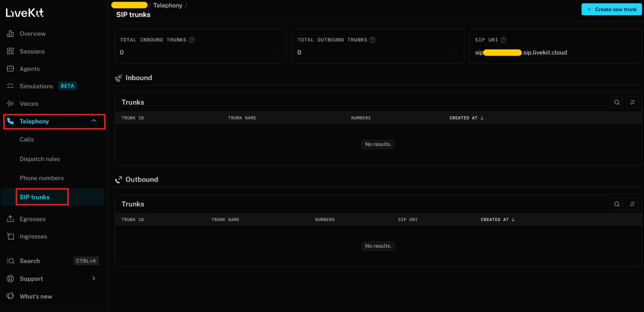The image size is (644, 312).
Task: Click the Support lifebuoy icon
Action: coord(10,279)
